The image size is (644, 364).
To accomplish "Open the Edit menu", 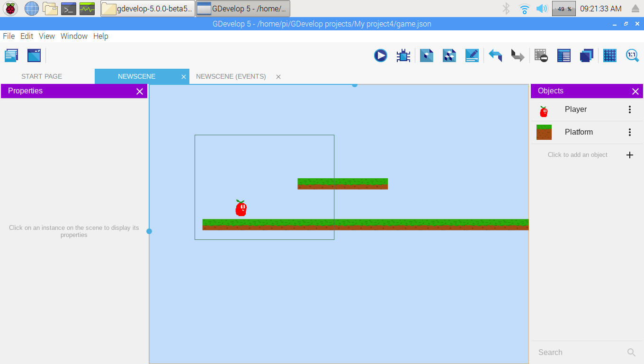I will pyautogui.click(x=27, y=36).
